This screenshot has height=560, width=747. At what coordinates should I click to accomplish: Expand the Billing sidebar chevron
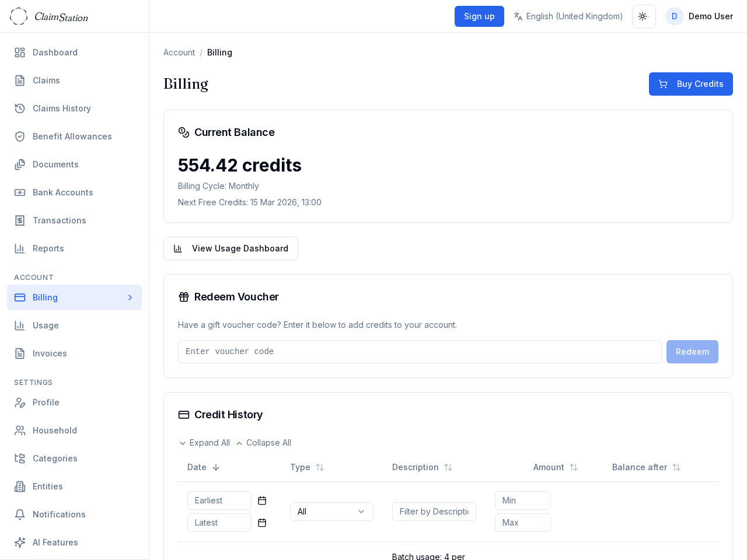[130, 297]
